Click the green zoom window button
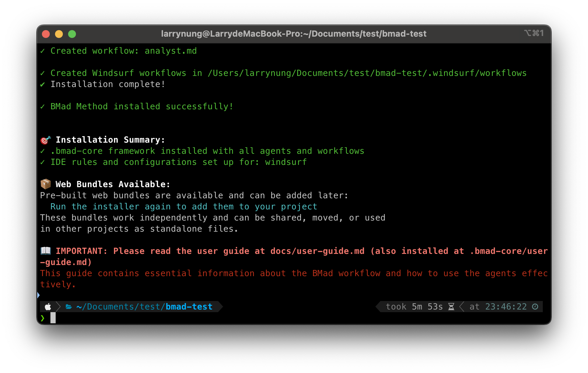588x373 pixels. pyautogui.click(x=72, y=34)
